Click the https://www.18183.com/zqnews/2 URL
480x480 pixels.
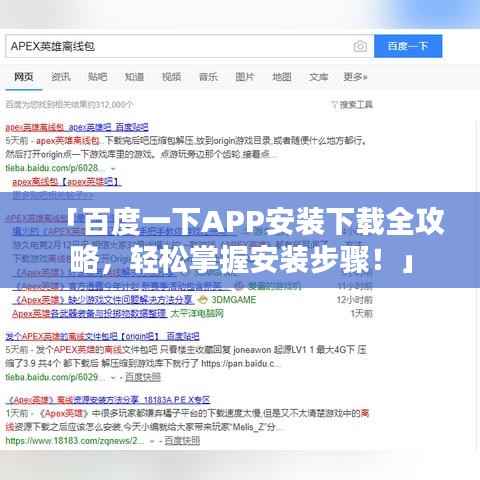(x=75, y=441)
